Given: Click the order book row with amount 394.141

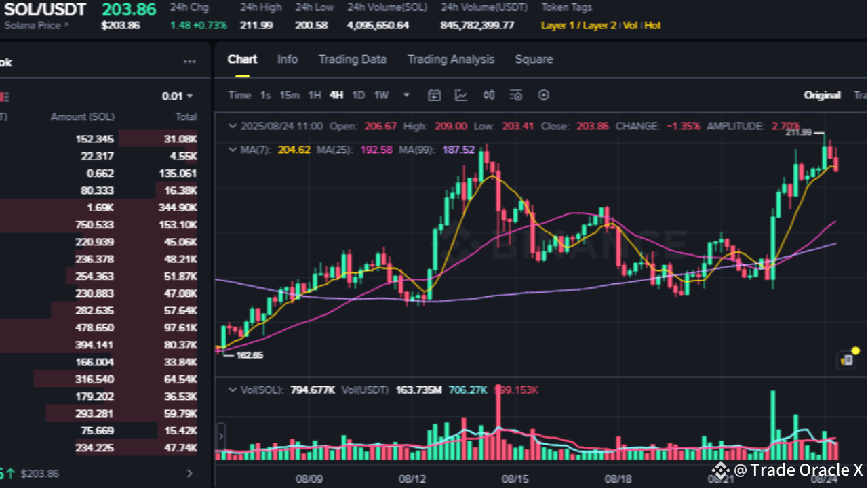Looking at the screenshot, I should coord(99,345).
